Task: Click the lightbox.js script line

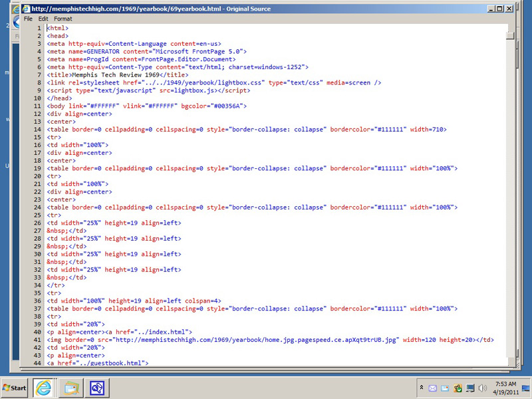Action: click(x=148, y=90)
